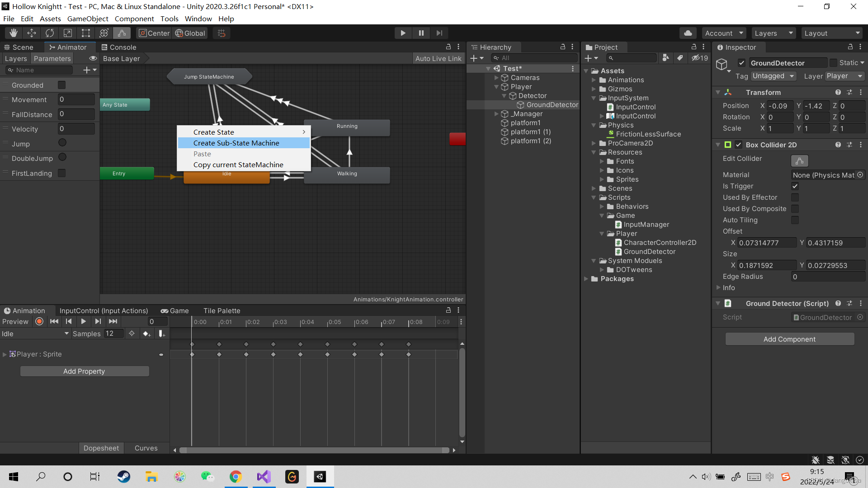Image resolution: width=868 pixels, height=488 pixels.
Task: Click the cloud collaborate icon
Action: pyautogui.click(x=688, y=33)
